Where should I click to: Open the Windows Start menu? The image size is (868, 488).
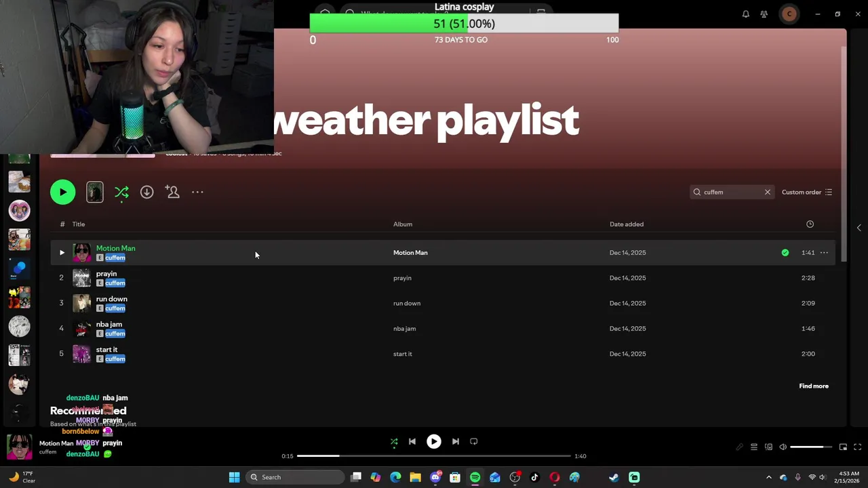click(x=234, y=477)
